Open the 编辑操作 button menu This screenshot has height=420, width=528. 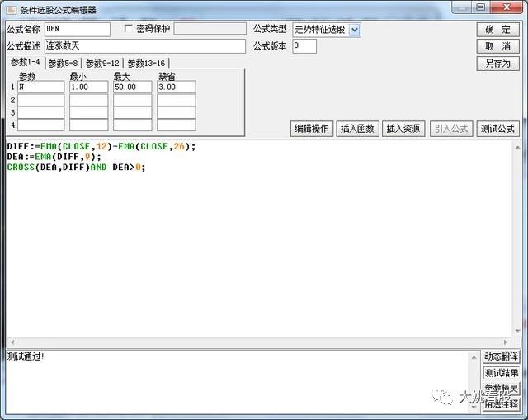(x=312, y=129)
